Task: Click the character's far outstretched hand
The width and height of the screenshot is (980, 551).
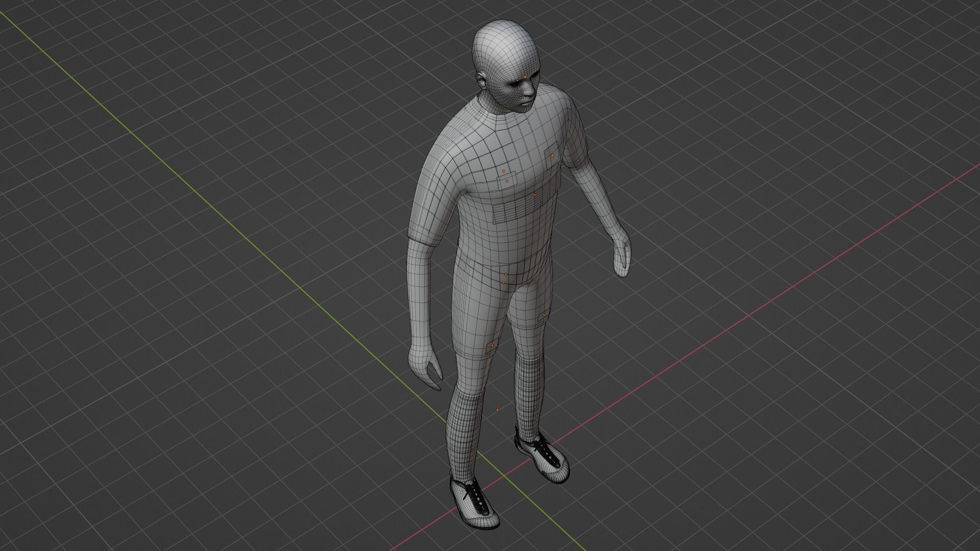Action: [622, 253]
